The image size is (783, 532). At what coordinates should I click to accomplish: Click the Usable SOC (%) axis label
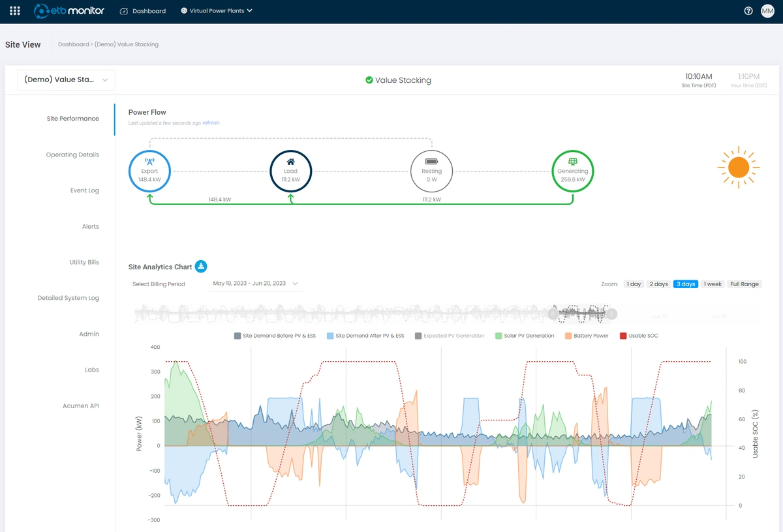pyautogui.click(x=755, y=434)
